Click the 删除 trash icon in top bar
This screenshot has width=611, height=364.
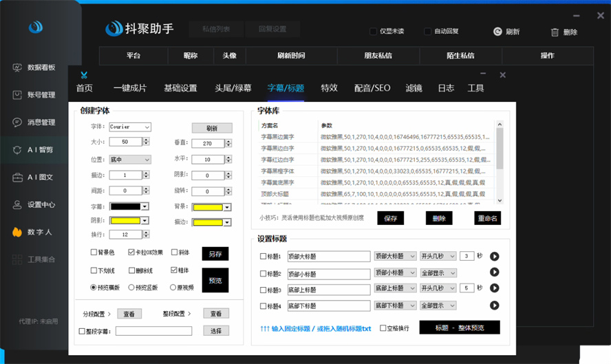[555, 32]
